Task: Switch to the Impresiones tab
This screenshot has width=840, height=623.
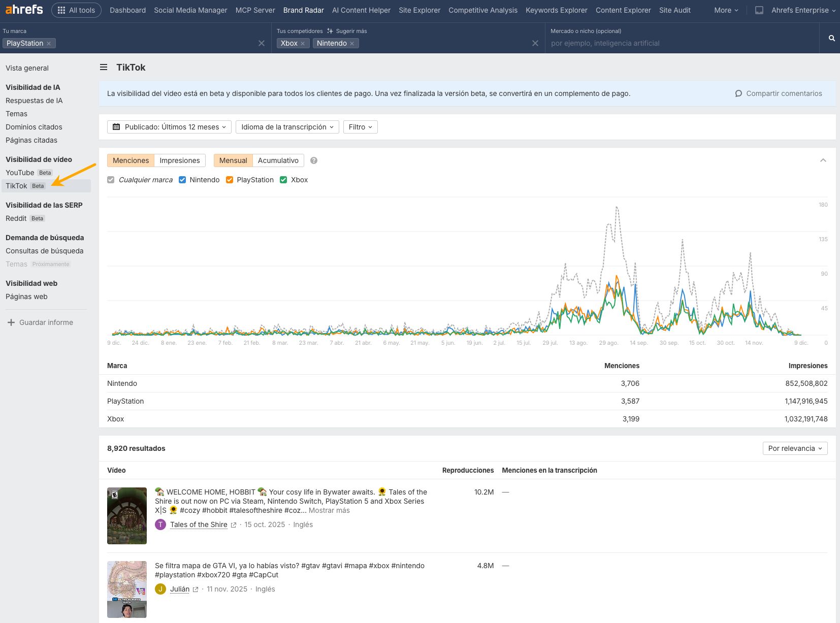Action: pyautogui.click(x=179, y=160)
